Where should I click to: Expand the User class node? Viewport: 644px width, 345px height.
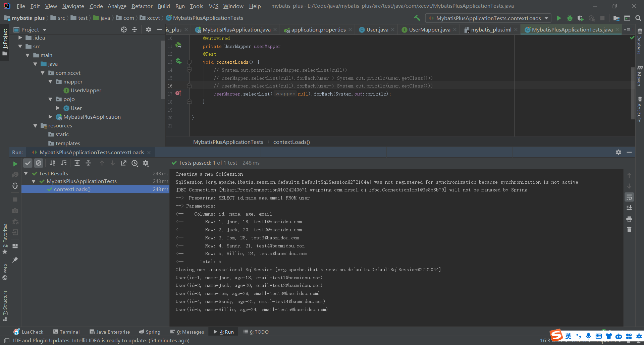coord(58,108)
